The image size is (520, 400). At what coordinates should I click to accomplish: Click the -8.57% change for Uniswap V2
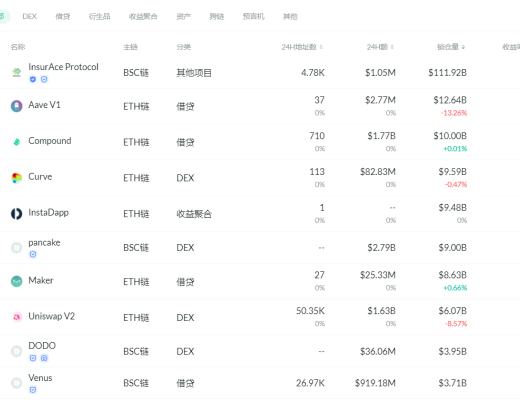(x=456, y=324)
